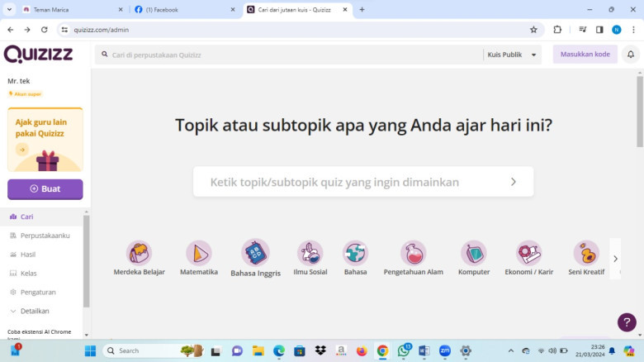The image size is (644, 362).
Task: Switch to the Teman Marica tab
Action: point(73,9)
